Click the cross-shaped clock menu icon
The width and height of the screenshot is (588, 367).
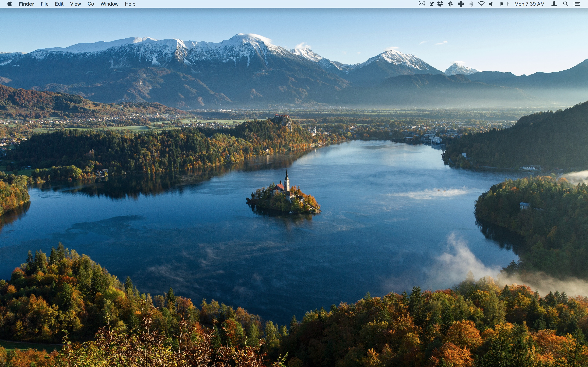coord(461,4)
